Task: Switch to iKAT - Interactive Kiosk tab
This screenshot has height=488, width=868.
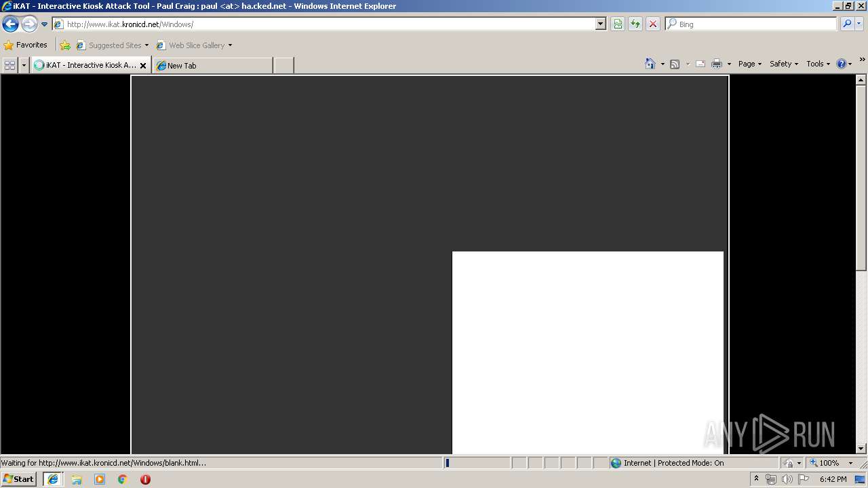Action: (x=85, y=65)
